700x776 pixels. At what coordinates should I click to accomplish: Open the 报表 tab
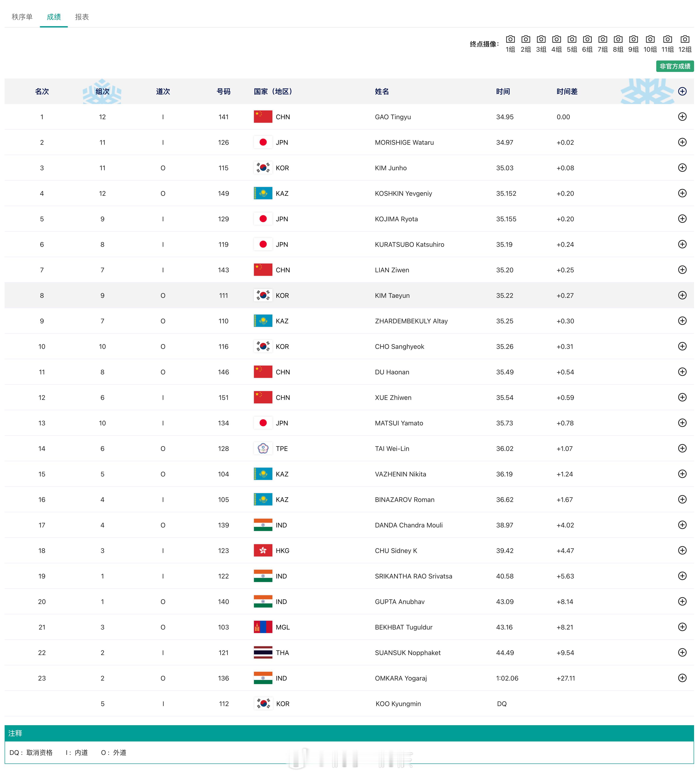pyautogui.click(x=82, y=17)
